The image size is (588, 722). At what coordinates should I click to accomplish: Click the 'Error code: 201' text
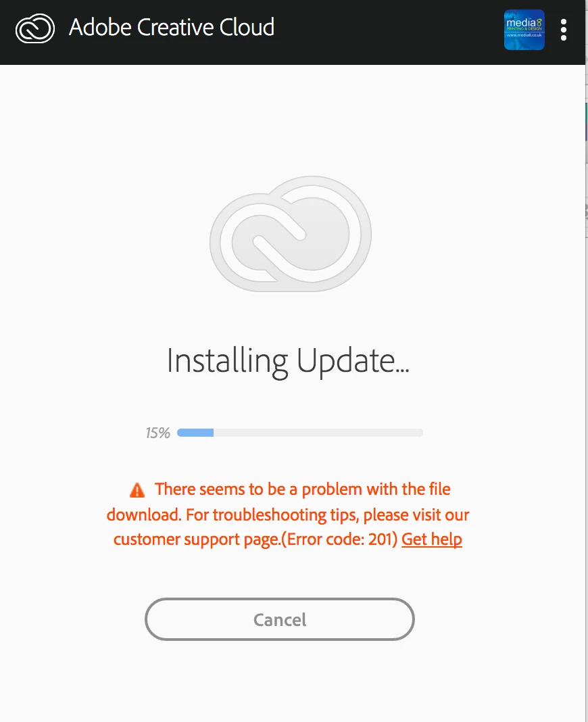pyautogui.click(x=339, y=539)
